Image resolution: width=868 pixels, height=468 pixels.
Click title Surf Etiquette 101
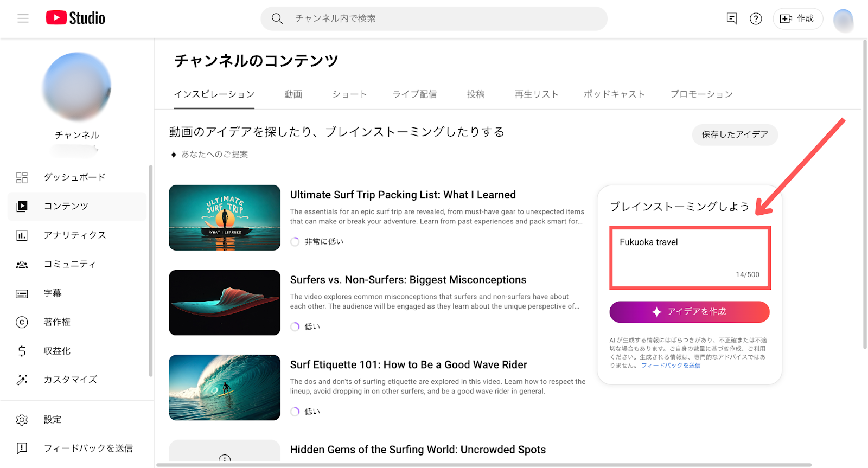[409, 365]
